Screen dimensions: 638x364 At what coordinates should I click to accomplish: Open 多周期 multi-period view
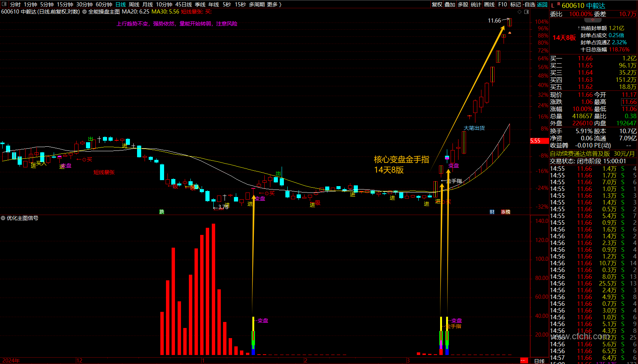coord(257,5)
